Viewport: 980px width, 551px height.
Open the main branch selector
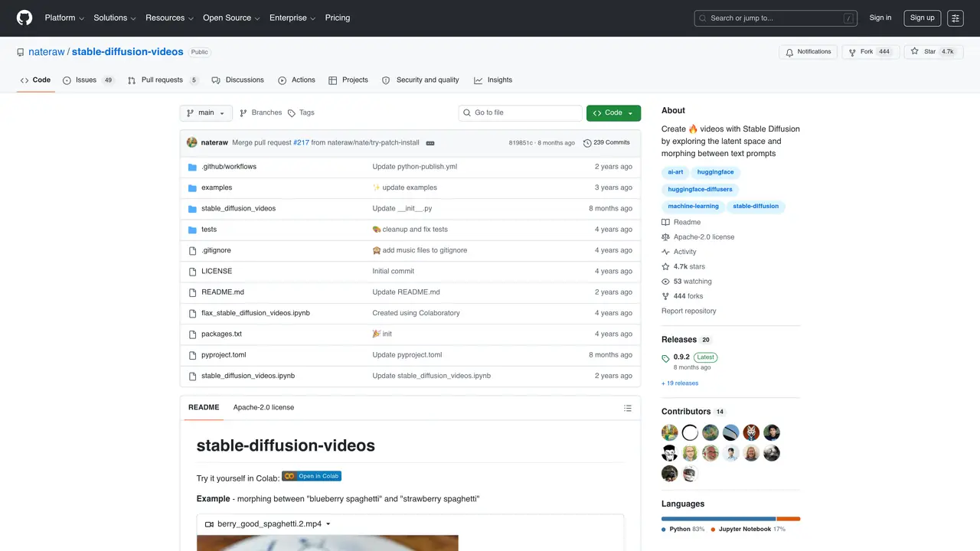pos(206,112)
